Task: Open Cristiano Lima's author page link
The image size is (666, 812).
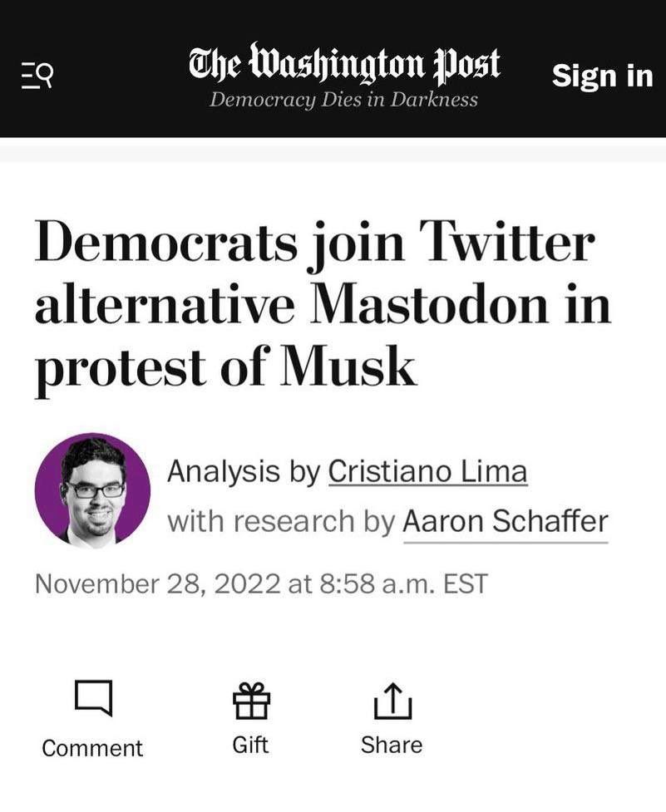Action: click(427, 472)
